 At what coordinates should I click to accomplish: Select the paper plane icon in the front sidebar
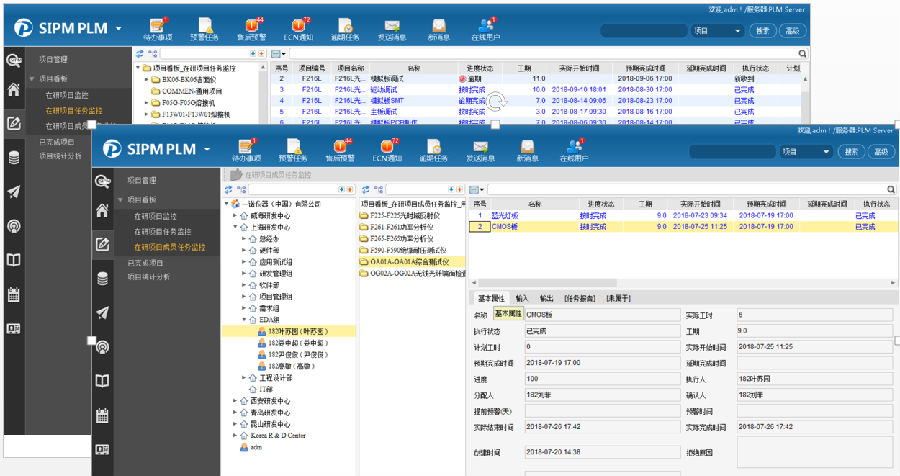[x=102, y=313]
